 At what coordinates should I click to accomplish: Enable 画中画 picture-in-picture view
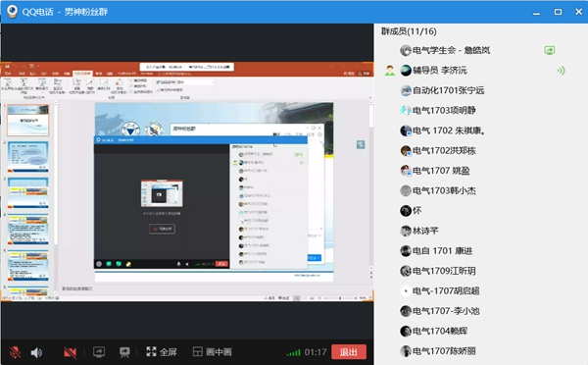[x=212, y=352]
